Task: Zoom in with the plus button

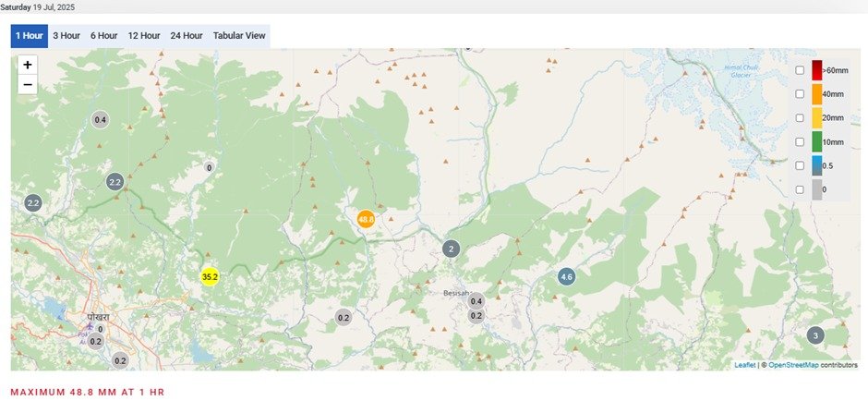Action: (x=27, y=65)
